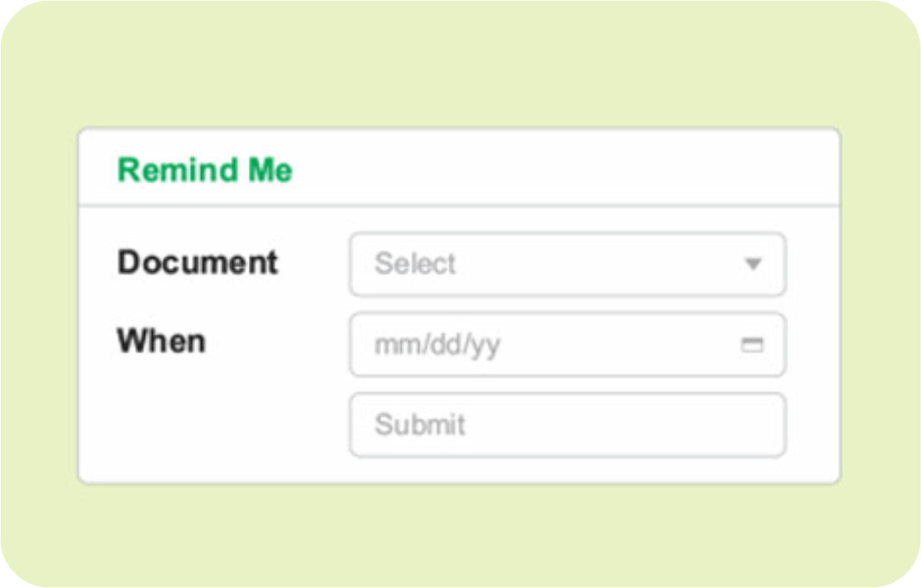This screenshot has width=921, height=588.
Task: Click the When field label
Action: click(x=162, y=341)
